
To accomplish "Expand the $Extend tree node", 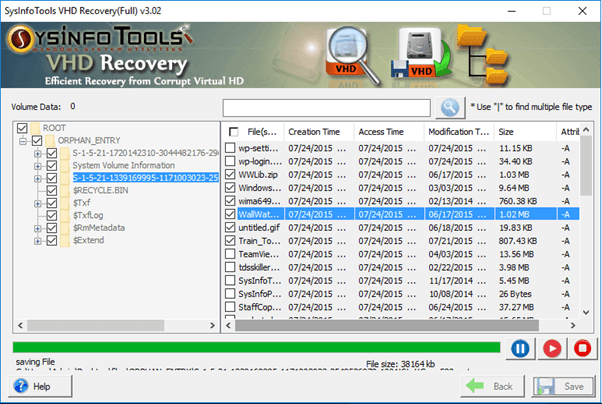I will tap(38, 241).
